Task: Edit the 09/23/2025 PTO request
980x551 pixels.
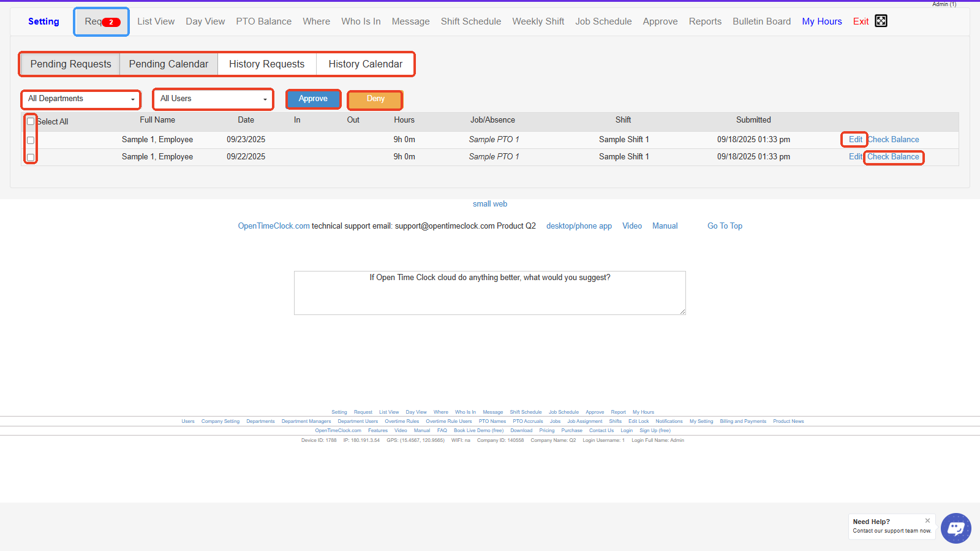Action: [x=855, y=140]
